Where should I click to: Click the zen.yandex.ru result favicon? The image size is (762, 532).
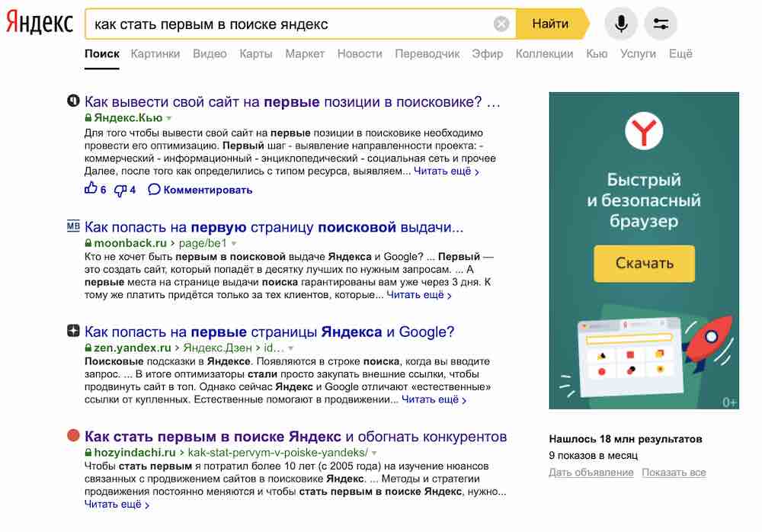click(x=73, y=331)
